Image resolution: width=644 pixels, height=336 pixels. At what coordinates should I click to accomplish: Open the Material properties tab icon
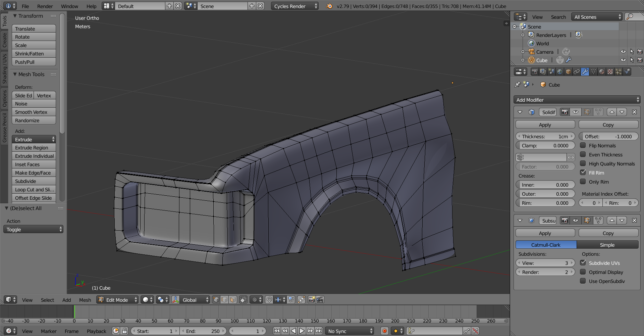(602, 72)
